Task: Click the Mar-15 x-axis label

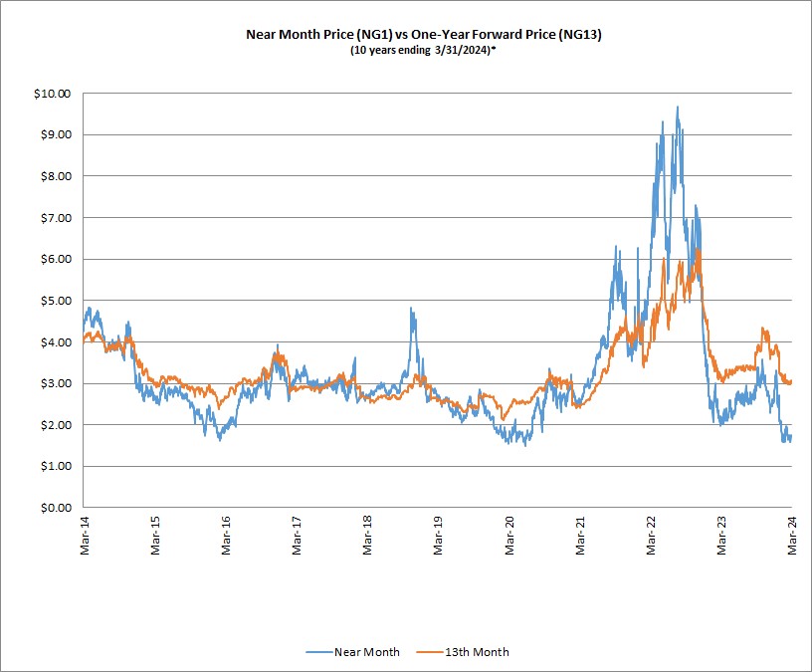Action: [x=155, y=536]
